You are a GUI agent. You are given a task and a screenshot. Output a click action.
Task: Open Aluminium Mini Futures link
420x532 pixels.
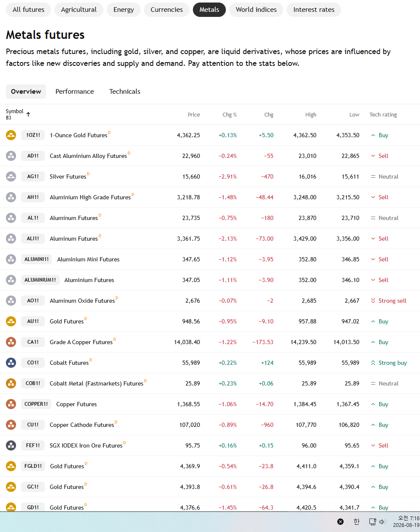[88, 260]
